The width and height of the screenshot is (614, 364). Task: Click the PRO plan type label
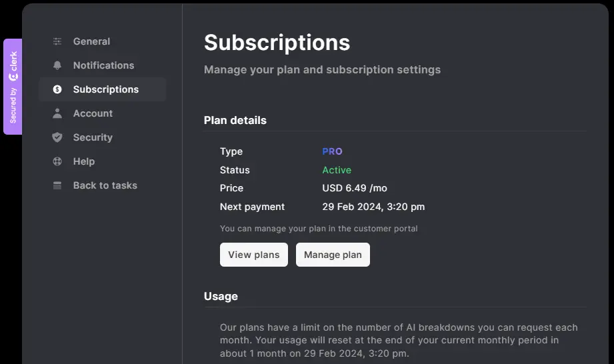point(332,151)
